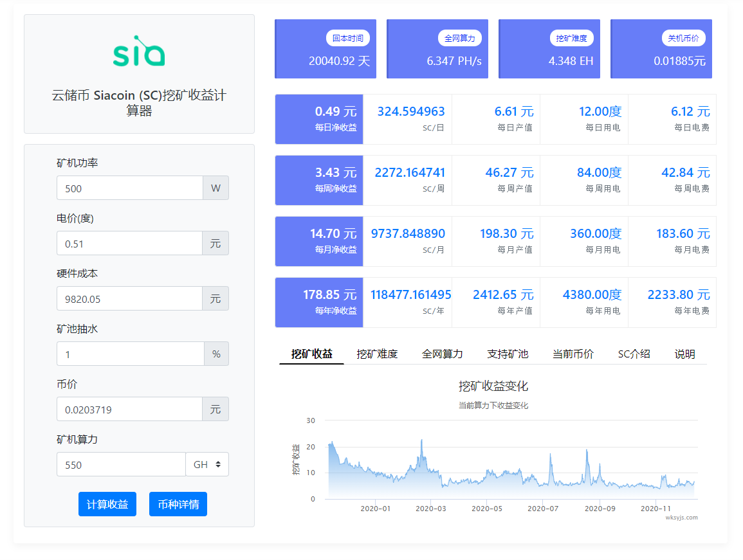The image size is (743, 560).
Task: Click the 矿池抽水 percentage field
Action: coord(131,354)
